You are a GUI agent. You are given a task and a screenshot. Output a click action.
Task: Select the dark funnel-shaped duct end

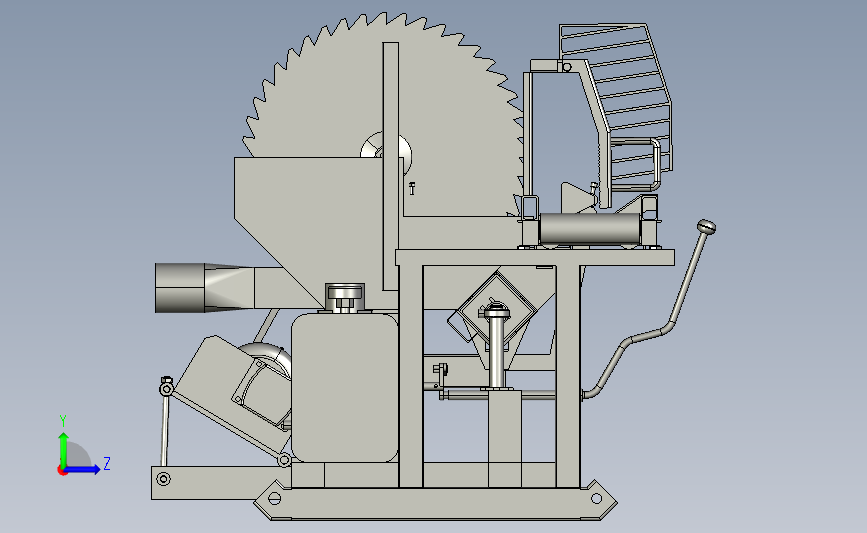click(180, 288)
